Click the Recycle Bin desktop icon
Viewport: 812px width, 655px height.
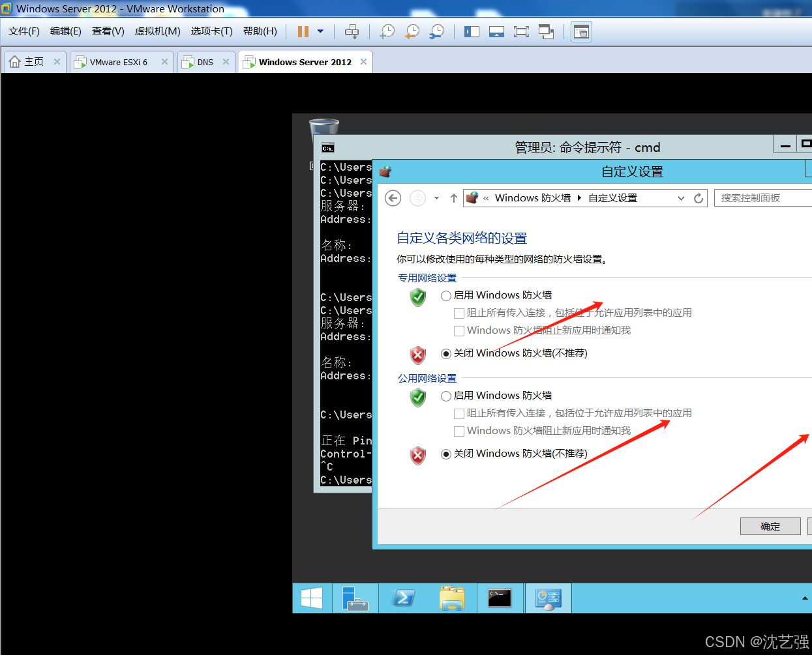click(324, 127)
